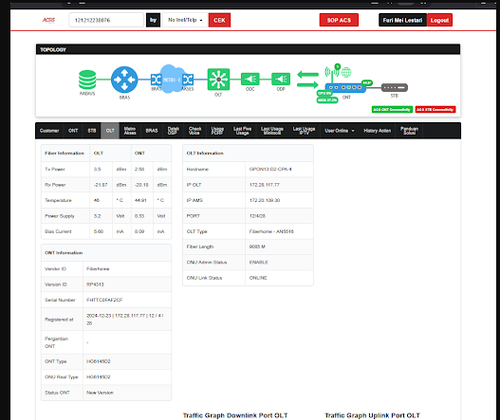This screenshot has height=420, width=500.
Task: Open the No Inet/Telp search-type dropdown
Action: tap(185, 20)
